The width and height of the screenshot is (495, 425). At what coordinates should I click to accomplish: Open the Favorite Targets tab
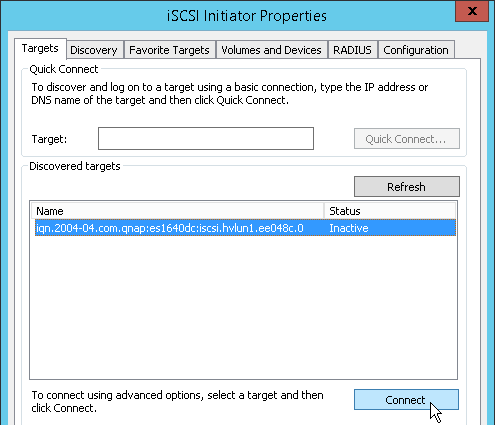pyautogui.click(x=169, y=50)
